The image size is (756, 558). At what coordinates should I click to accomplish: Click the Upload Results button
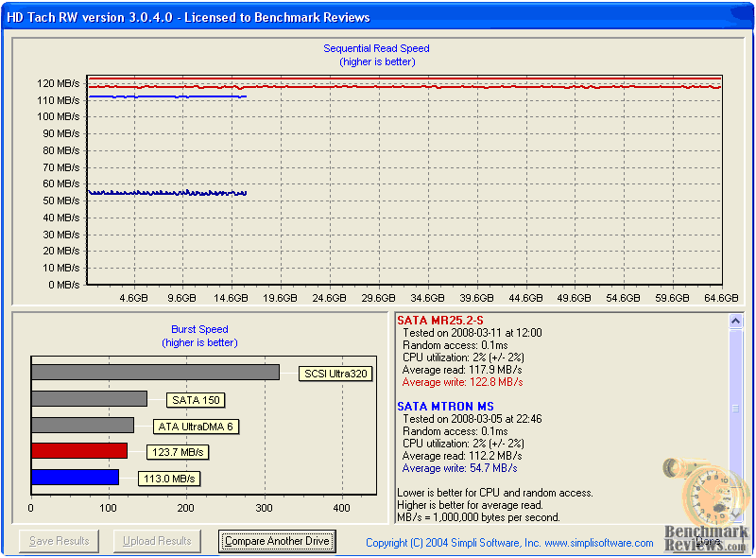[157, 541]
